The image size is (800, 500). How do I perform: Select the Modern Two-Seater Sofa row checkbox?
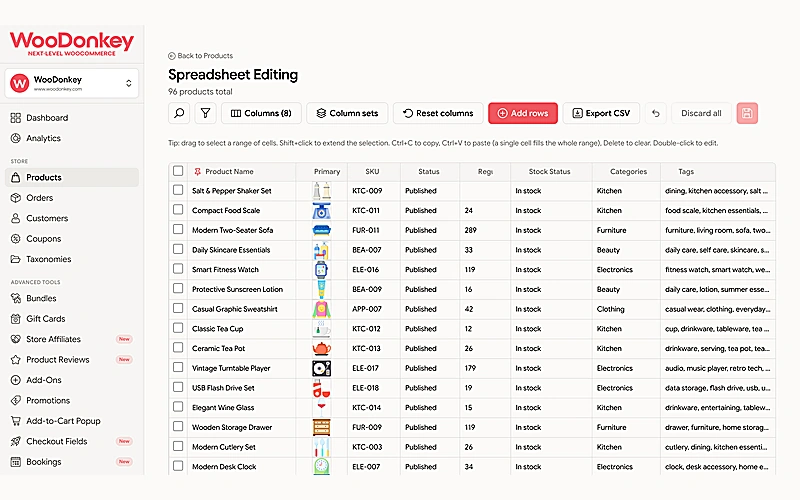[x=178, y=230]
